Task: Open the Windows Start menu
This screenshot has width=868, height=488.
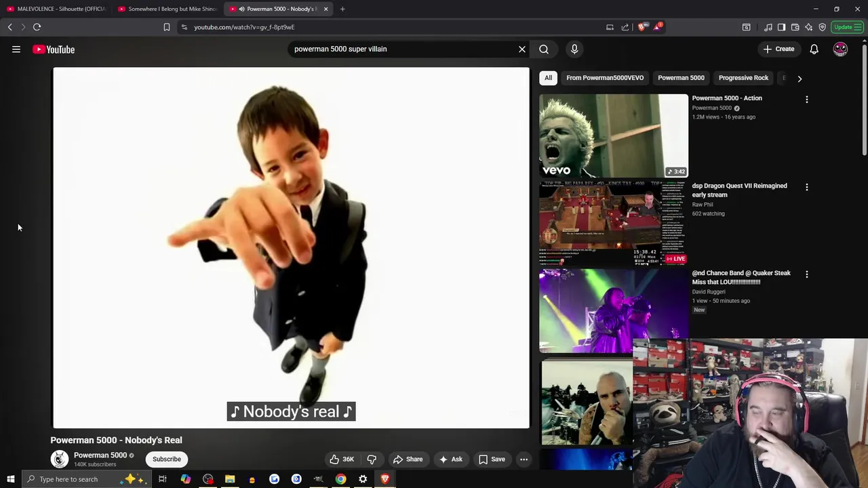Action: 10,479
